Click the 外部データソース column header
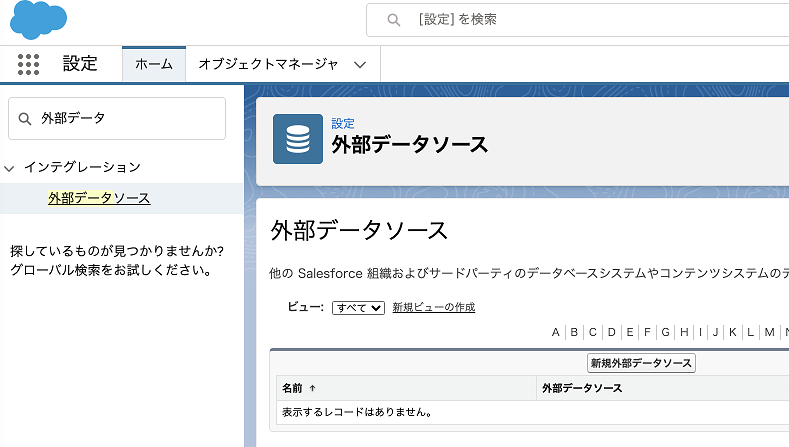Screen dimensions: 789x447 [582, 388]
